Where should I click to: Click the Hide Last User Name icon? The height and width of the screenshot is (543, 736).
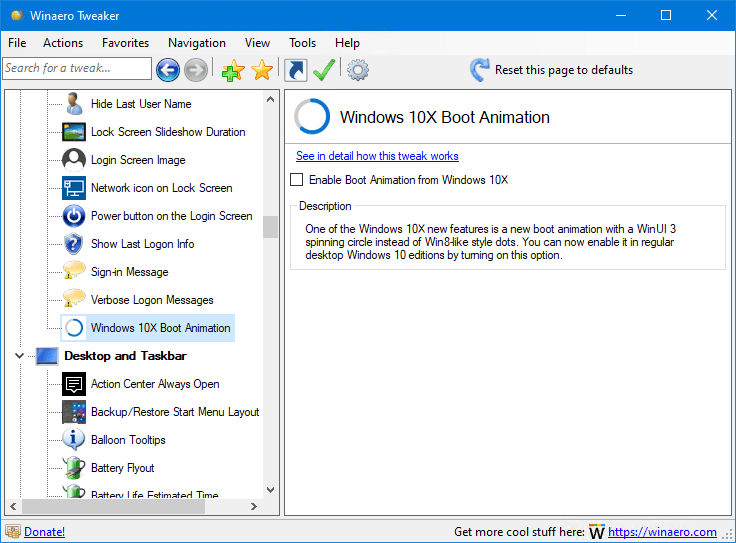tap(74, 104)
